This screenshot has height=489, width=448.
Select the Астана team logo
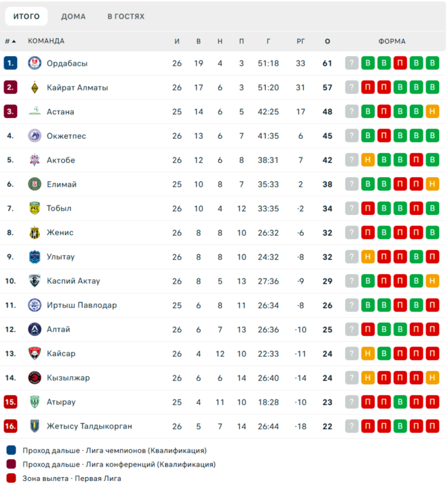click(35, 112)
